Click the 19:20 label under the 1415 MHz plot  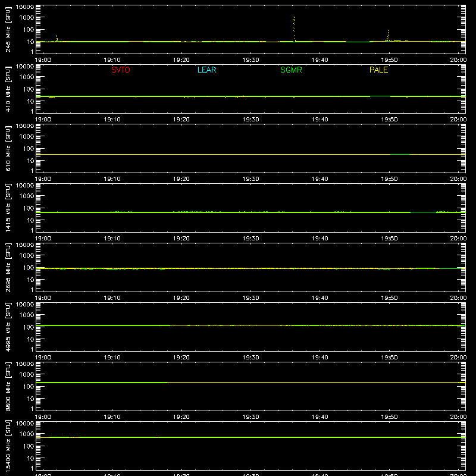coord(181,239)
